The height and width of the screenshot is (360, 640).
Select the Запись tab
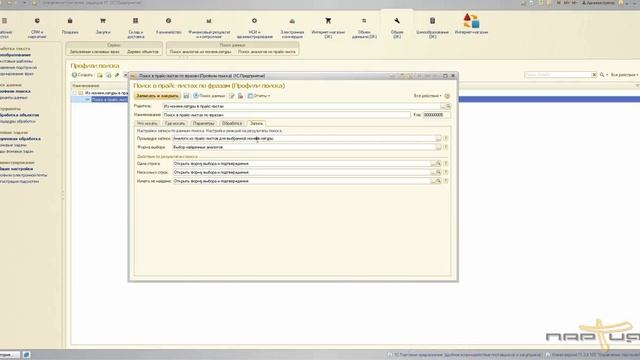point(256,123)
